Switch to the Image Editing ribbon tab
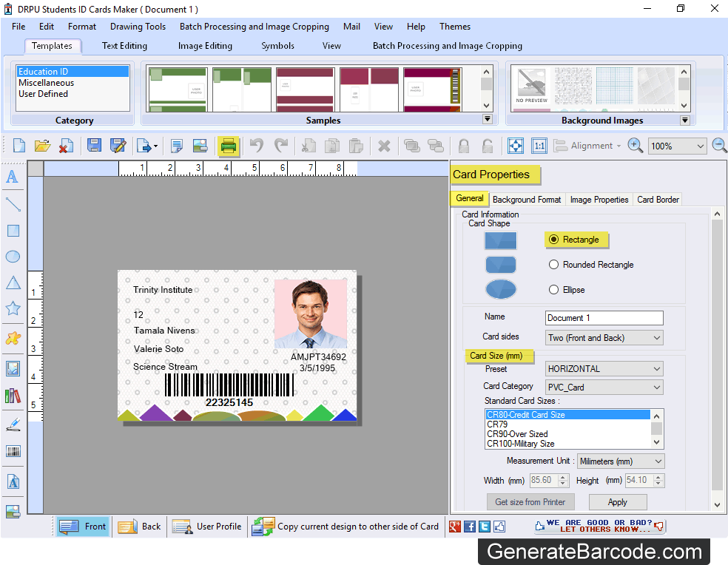This screenshot has height=565, width=728. point(205,46)
